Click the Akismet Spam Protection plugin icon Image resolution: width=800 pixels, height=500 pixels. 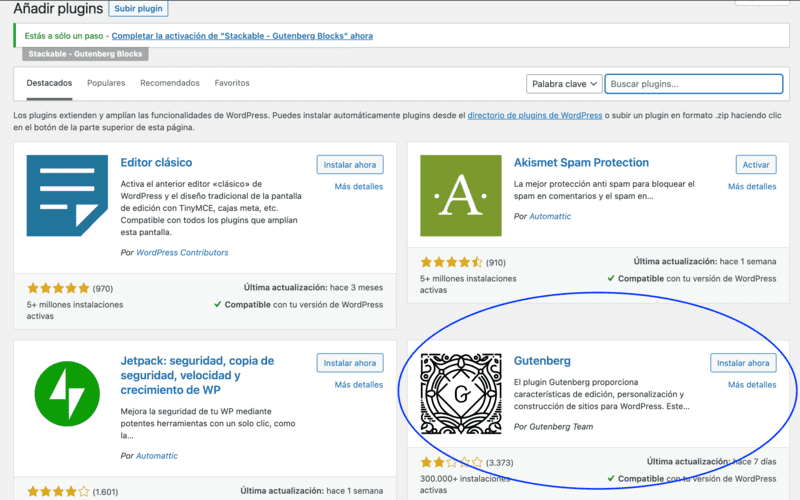click(461, 195)
